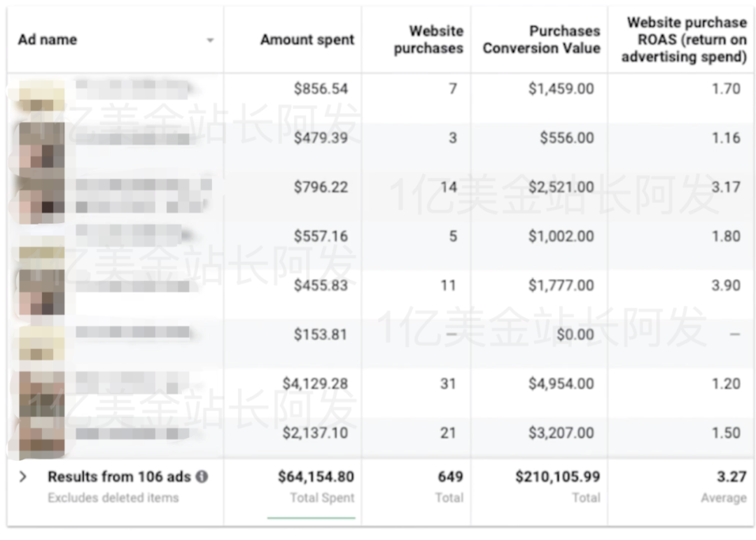This screenshot has width=756, height=540.
Task: Select the ad thumbnail in the $796.22 row
Action: 41,195
